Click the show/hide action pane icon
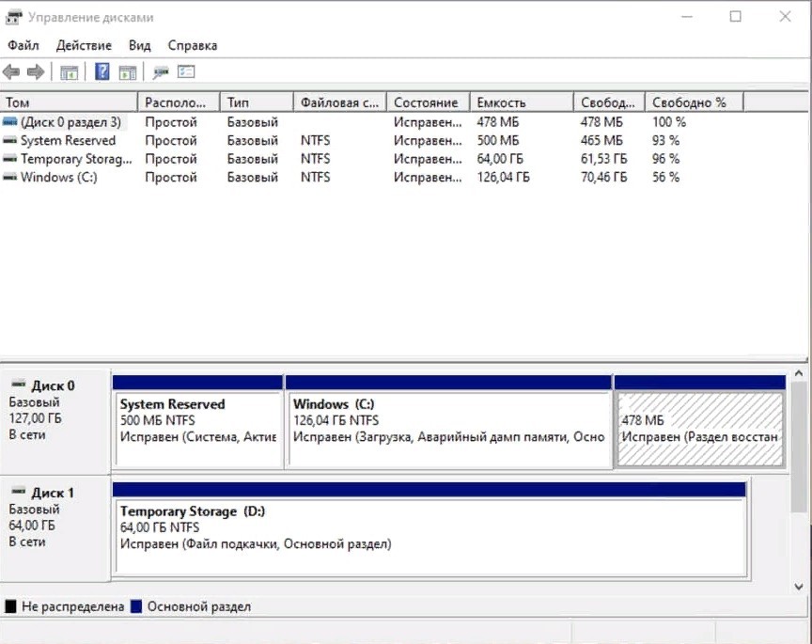812x644 pixels. pyautogui.click(x=128, y=72)
